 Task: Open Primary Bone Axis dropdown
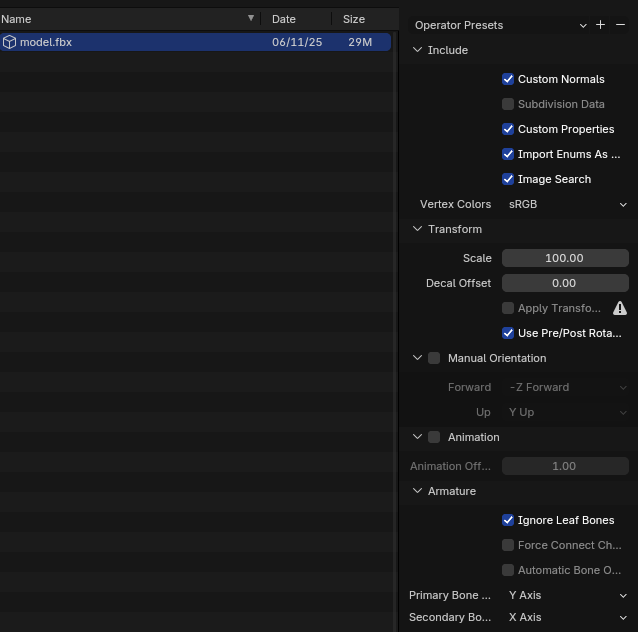tap(565, 595)
